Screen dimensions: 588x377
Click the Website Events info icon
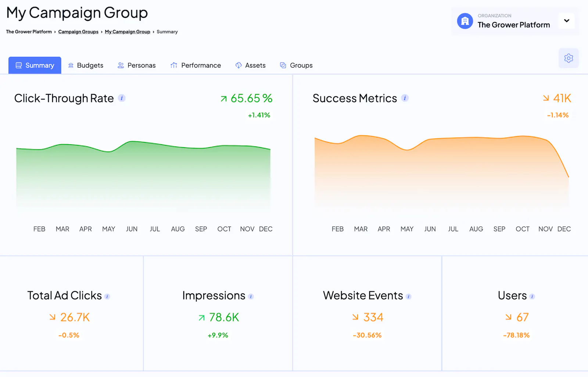coord(409,296)
